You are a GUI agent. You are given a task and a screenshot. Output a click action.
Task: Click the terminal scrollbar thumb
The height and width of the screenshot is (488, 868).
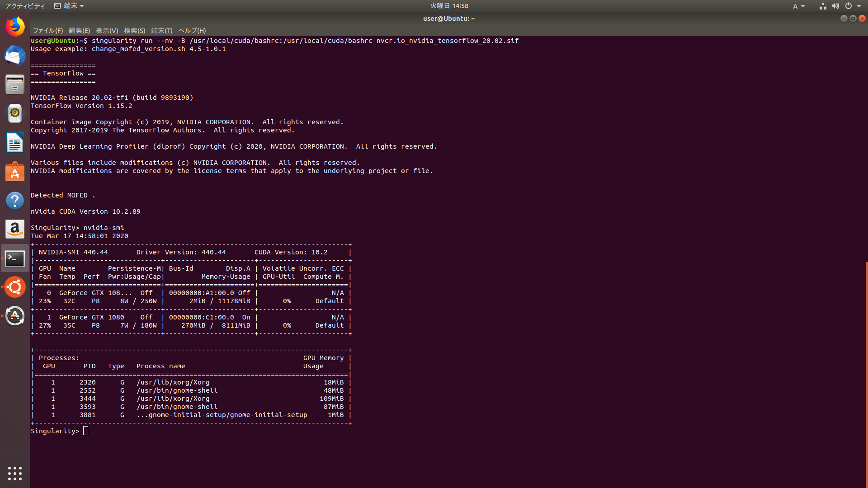tap(866, 375)
